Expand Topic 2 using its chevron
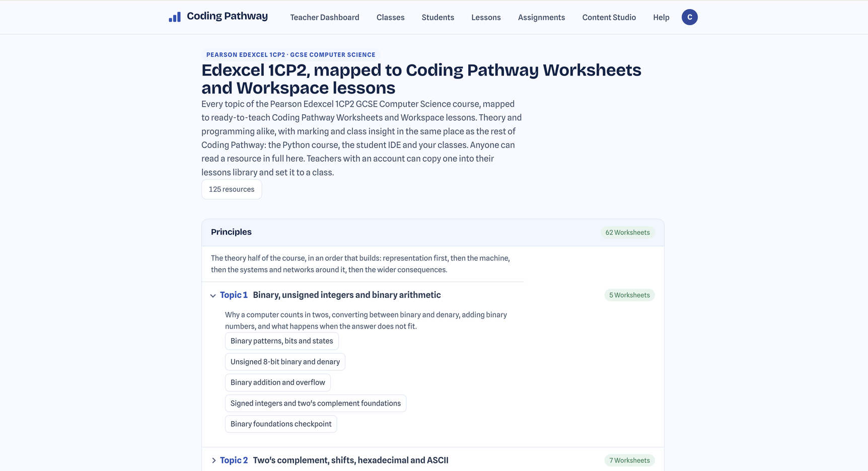The height and width of the screenshot is (471, 868). 213,460
